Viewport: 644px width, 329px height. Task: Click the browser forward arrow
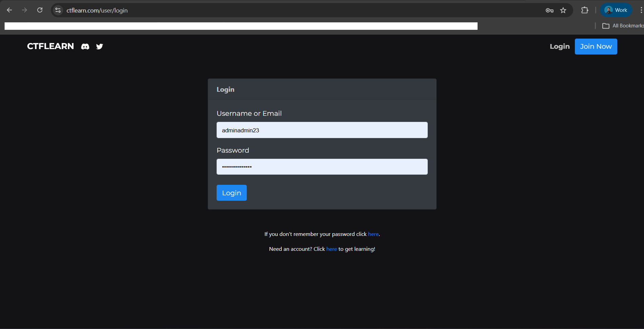click(24, 10)
